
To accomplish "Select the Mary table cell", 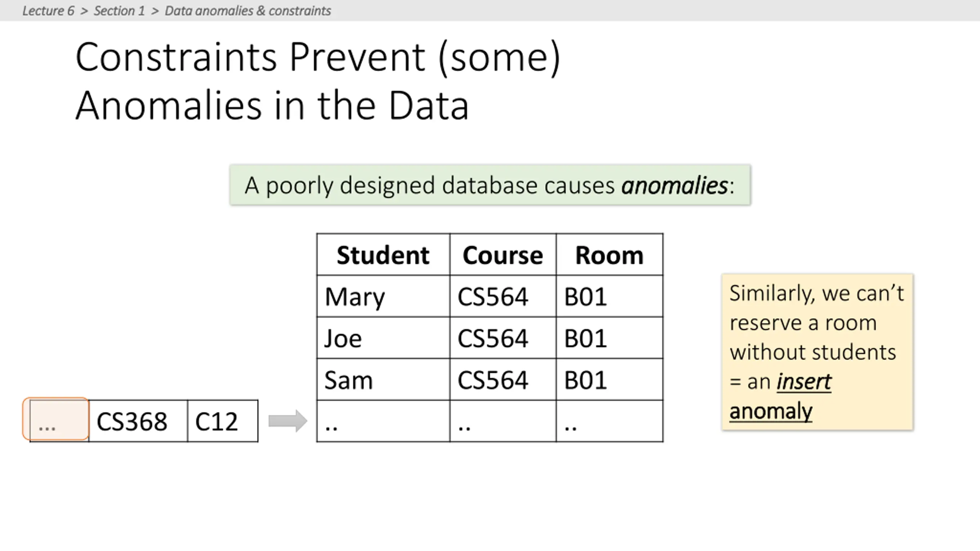I will 383,297.
